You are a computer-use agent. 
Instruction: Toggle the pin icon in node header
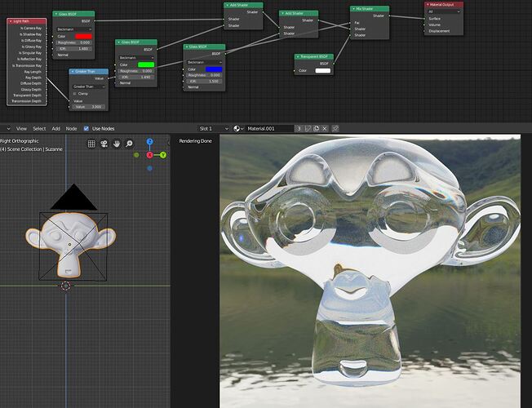(x=335, y=129)
